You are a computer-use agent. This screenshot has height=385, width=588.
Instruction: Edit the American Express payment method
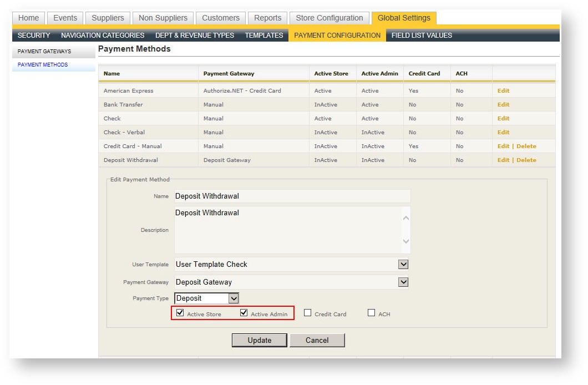[503, 90]
